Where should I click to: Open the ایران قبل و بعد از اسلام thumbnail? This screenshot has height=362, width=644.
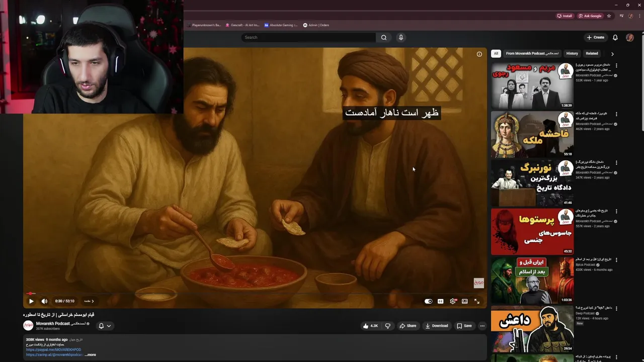[532, 281]
